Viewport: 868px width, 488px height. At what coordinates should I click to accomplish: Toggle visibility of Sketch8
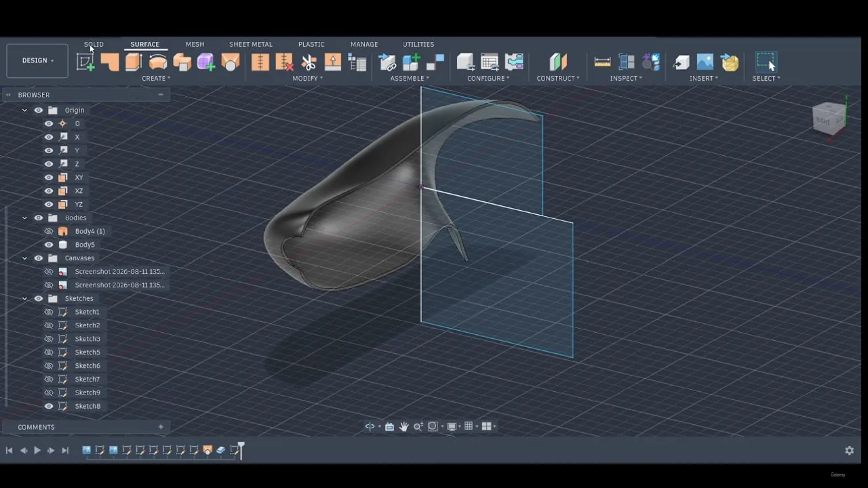tap(49, 406)
